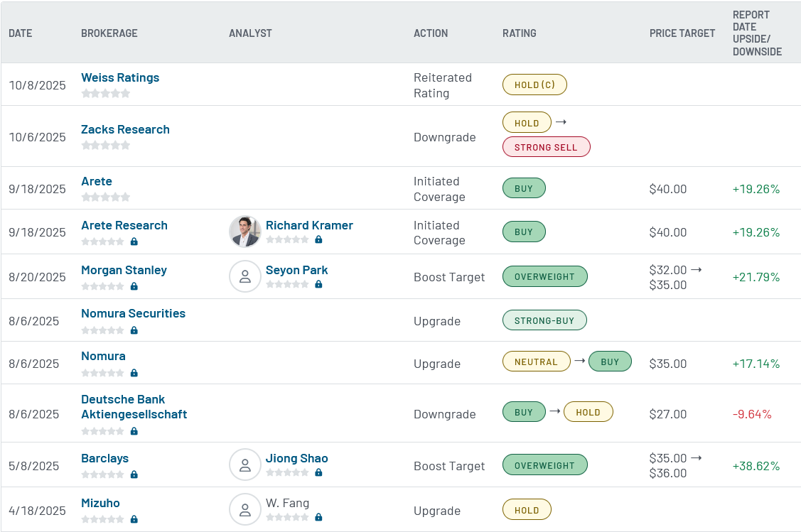The image size is (801, 532).
Task: Click the star rating under Zacks Research
Action: tap(106, 146)
